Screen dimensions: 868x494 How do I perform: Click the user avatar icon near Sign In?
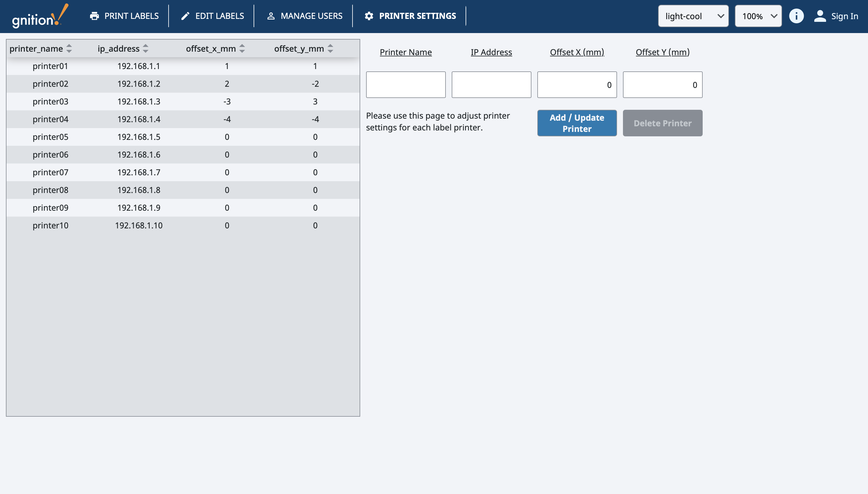coord(820,16)
